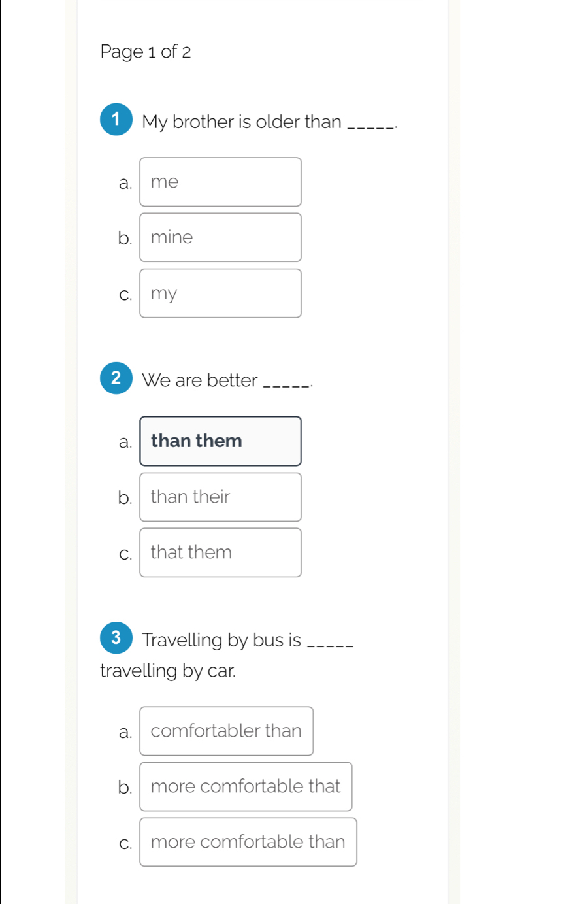The image size is (588, 904).
Task: Select the "more comfortable that" option
Action: point(246,786)
